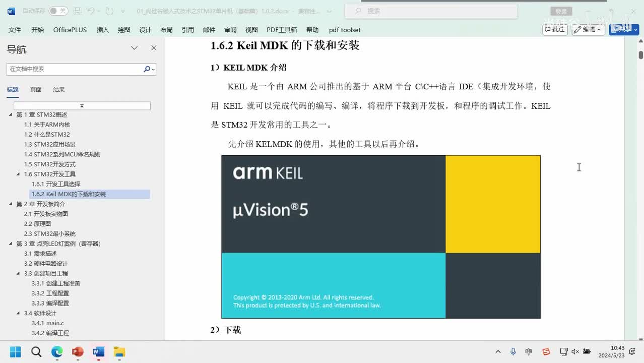Open Customize Quick Access Toolbar dropdown
Image resolution: width=644 pixels, height=363 pixels.
(123, 11)
